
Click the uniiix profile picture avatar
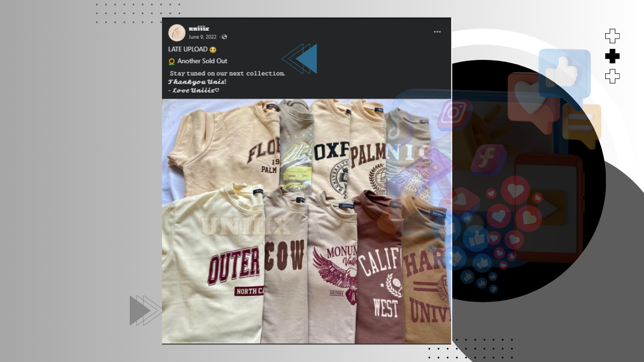177,33
